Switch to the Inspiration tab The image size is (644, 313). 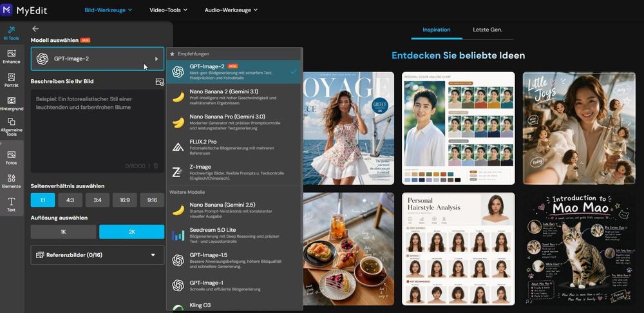(x=437, y=30)
